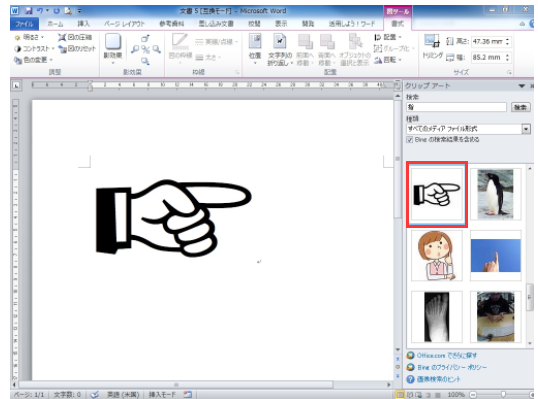Image resolution: width=538 pixels, height=399 pixels.
Task: Click the text wrapping (文字列の折り返し) icon
Action: pos(280,41)
